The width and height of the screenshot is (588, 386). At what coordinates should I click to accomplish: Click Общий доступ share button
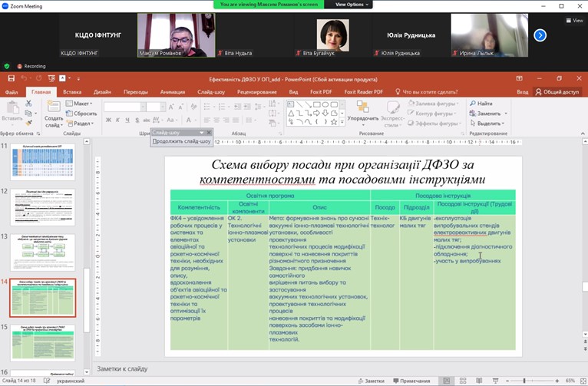(557, 92)
